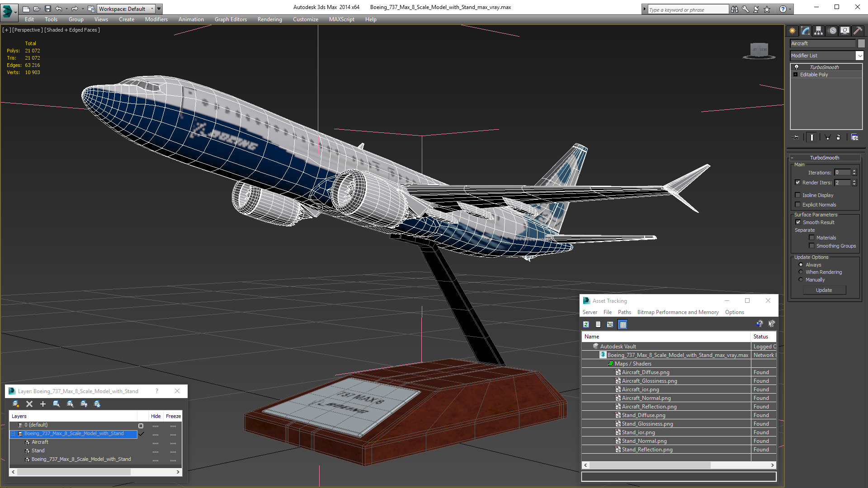The height and width of the screenshot is (488, 868).
Task: Delete layer X icon in Layer dialog
Action: 29,404
